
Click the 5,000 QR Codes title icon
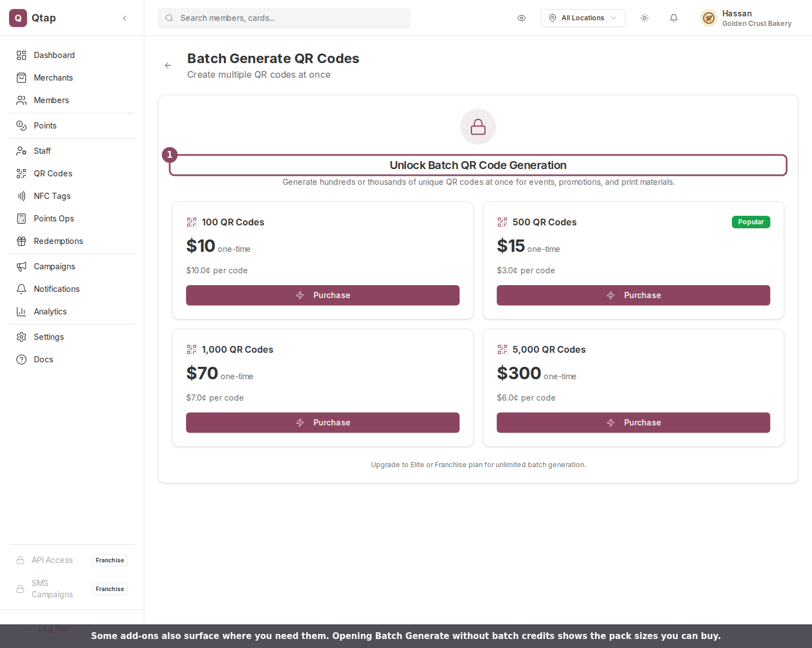(502, 349)
